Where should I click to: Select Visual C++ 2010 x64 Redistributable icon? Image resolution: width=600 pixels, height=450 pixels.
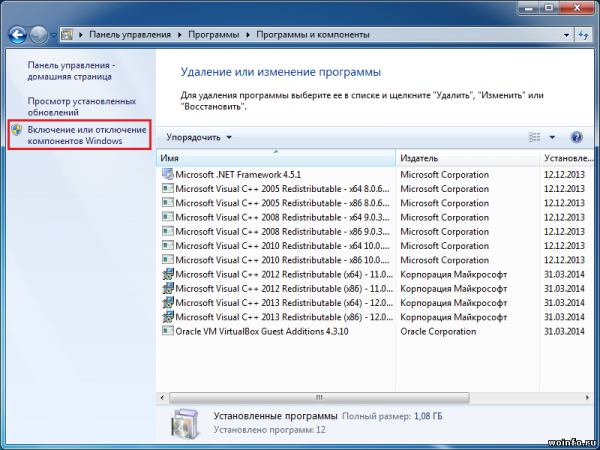[x=167, y=245]
